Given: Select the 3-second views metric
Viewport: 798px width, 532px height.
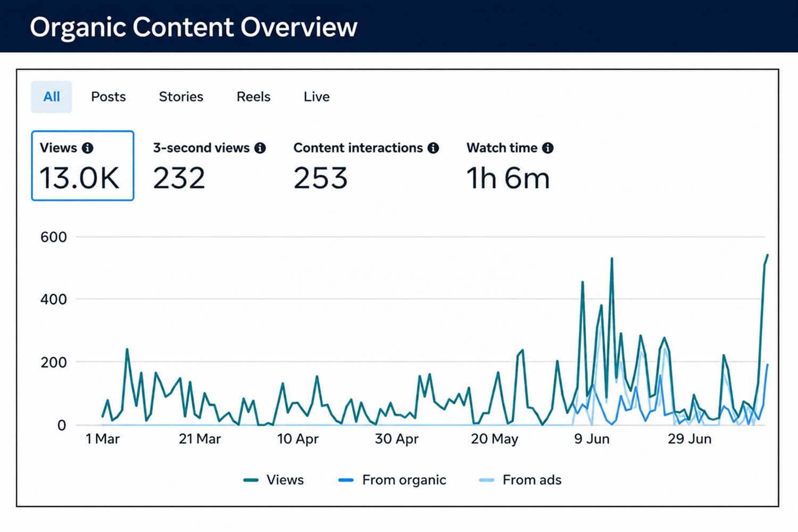Looking at the screenshot, I should (x=209, y=165).
